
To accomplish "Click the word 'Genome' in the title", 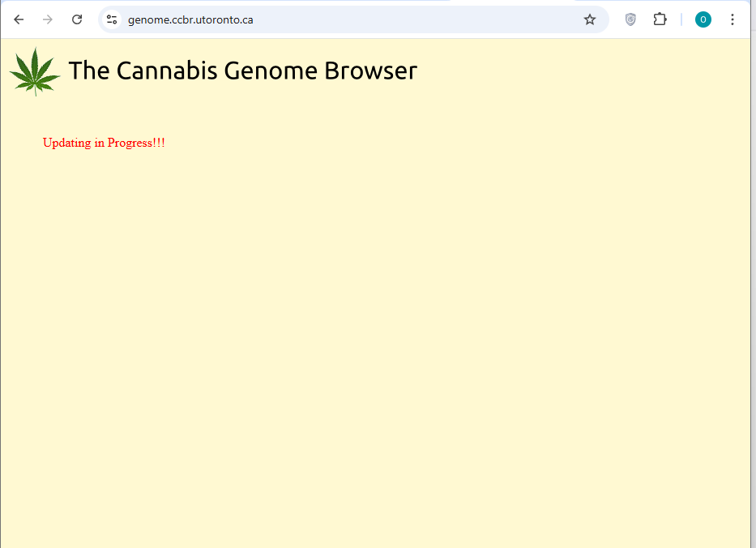I will point(271,71).
